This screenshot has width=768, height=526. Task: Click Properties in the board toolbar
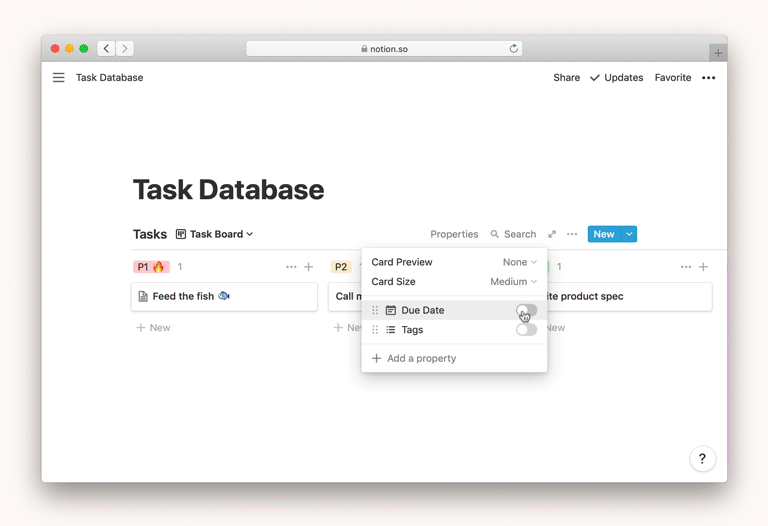coord(454,234)
